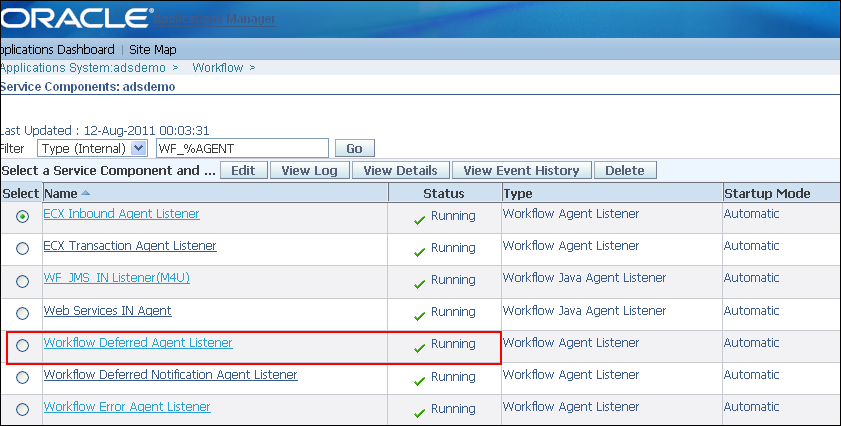Click the View Event History button
Image resolution: width=841 pixels, height=426 pixels.
tap(521, 170)
